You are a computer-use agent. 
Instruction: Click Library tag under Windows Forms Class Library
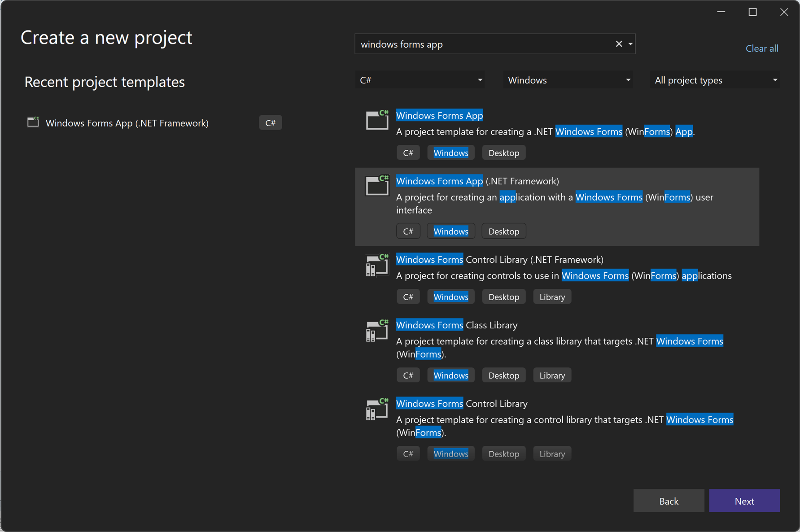point(552,375)
